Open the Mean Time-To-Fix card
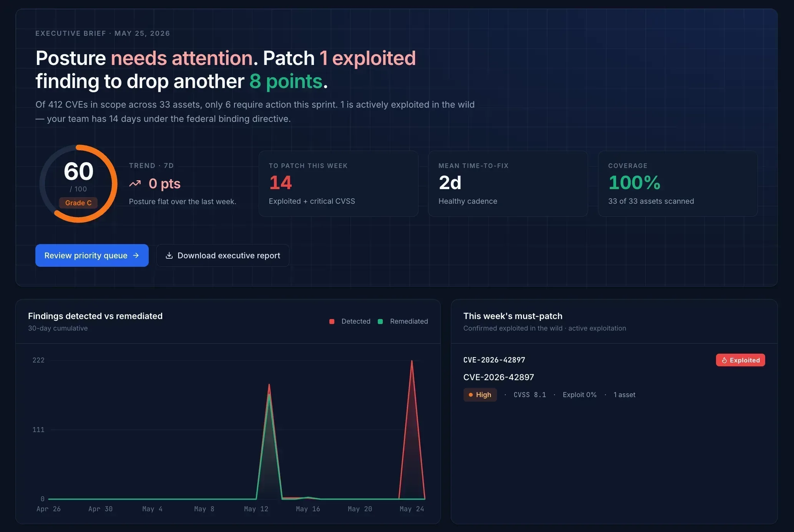The height and width of the screenshot is (532, 794). (x=508, y=184)
